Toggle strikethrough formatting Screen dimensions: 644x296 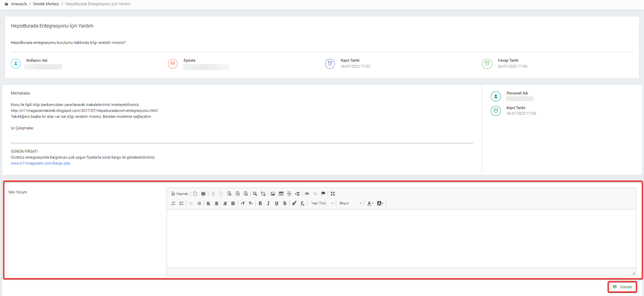pos(285,203)
